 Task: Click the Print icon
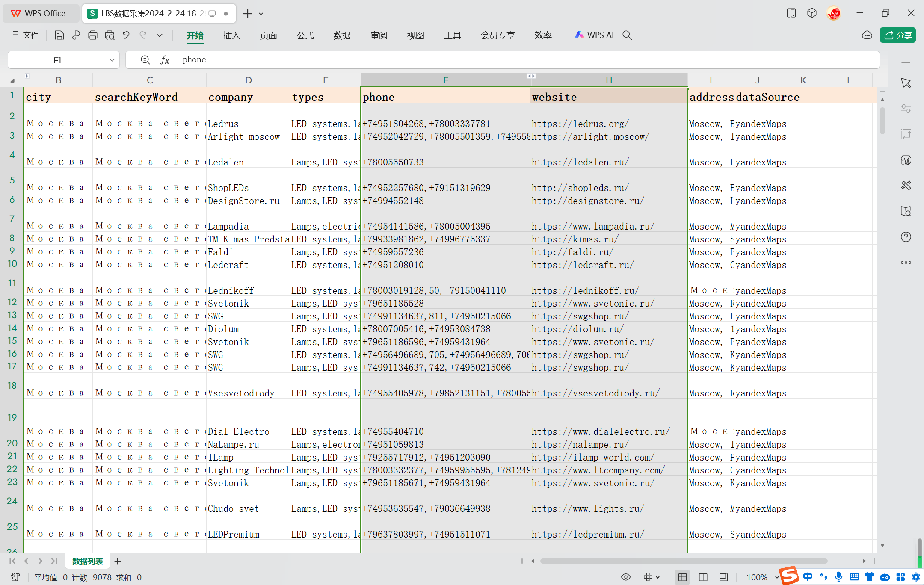pyautogui.click(x=93, y=35)
